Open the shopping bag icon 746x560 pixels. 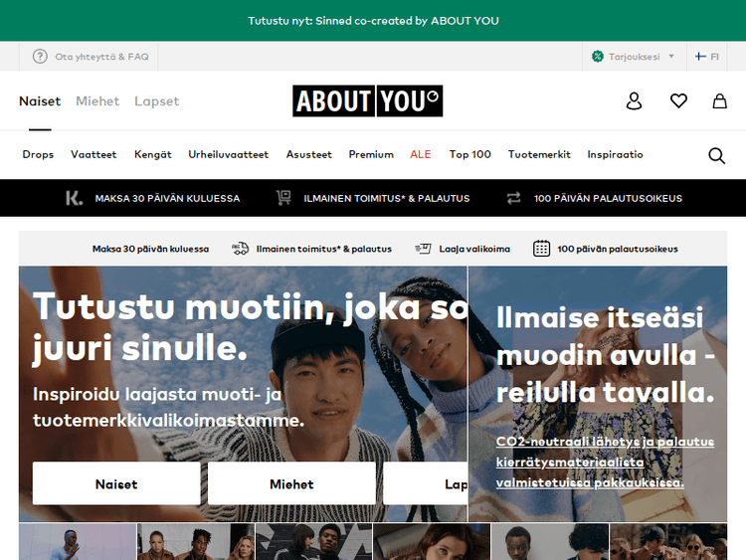(719, 100)
